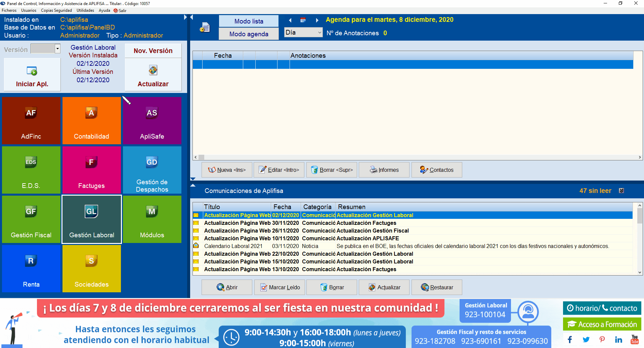Screen dimensions: 644x348
Task: Click Abrir communication button
Action: 227,287
